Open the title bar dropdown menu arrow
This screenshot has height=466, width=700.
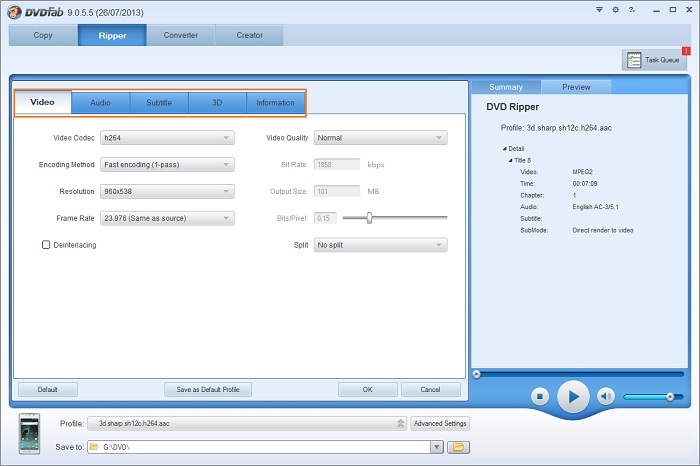pos(599,9)
